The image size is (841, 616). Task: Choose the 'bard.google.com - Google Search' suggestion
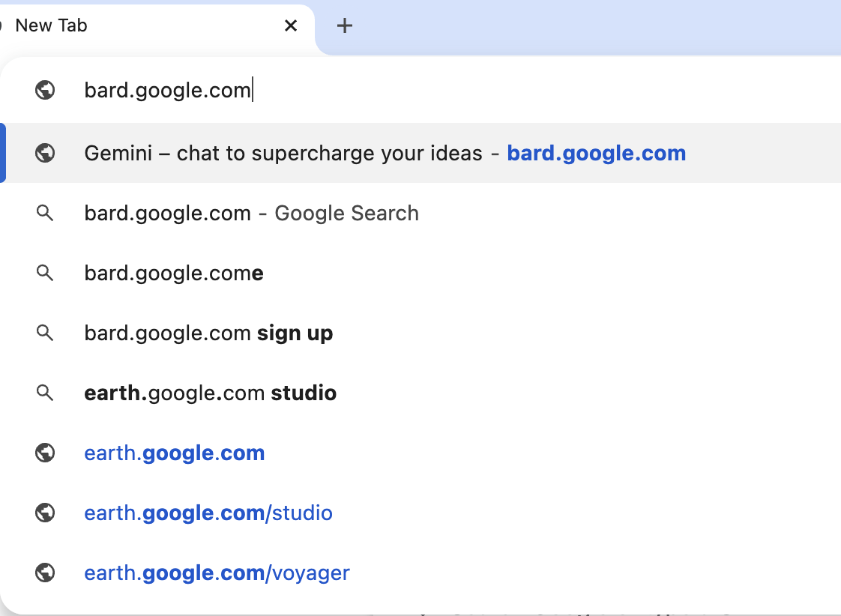coord(420,214)
